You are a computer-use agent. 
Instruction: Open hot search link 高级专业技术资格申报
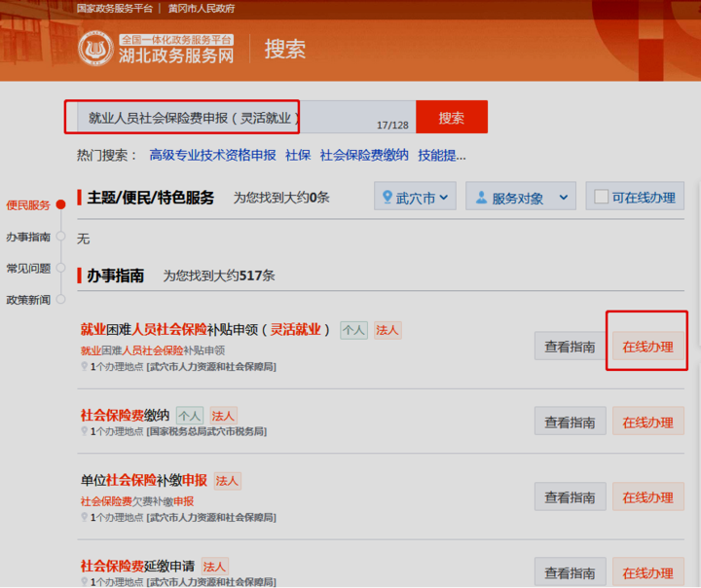[212, 155]
